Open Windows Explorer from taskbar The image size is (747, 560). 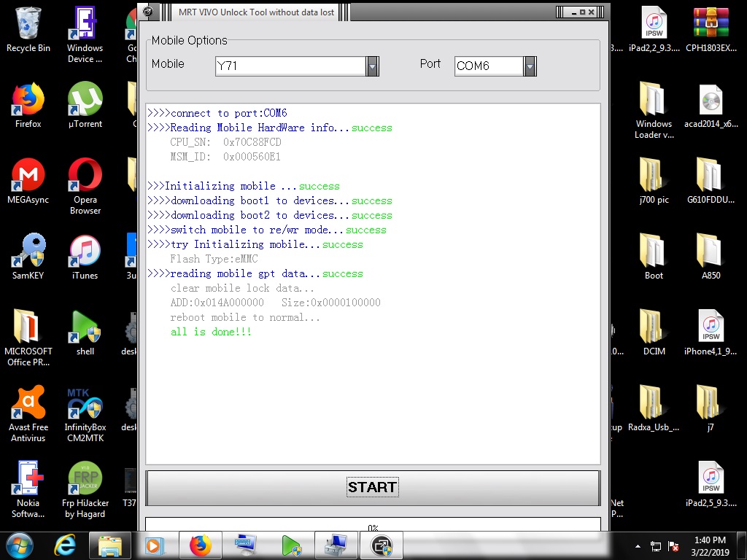click(109, 545)
